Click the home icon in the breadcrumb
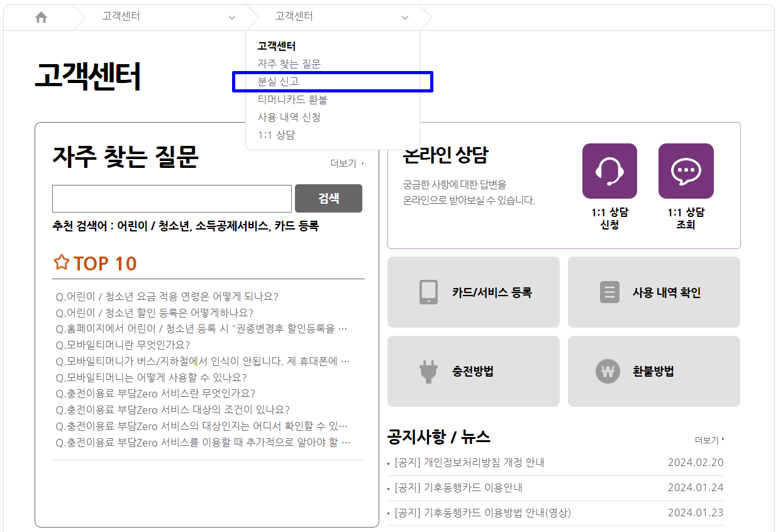 pos(41,17)
